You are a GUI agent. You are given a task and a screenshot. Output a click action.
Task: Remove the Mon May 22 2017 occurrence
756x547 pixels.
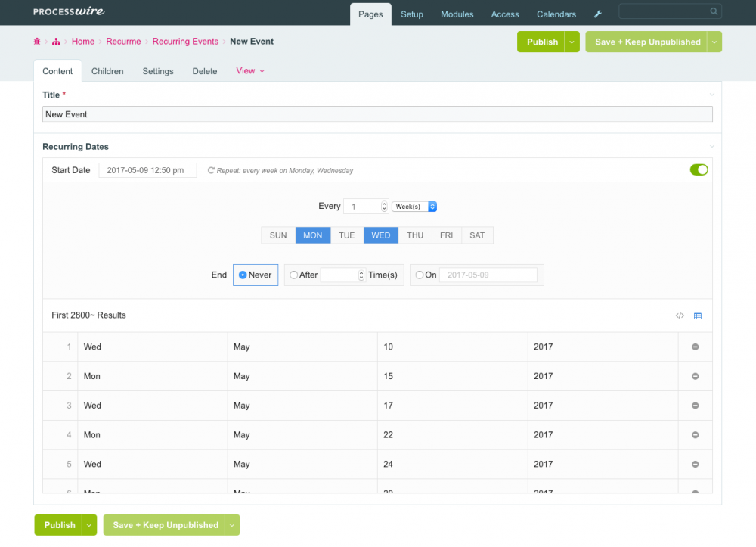coord(695,435)
